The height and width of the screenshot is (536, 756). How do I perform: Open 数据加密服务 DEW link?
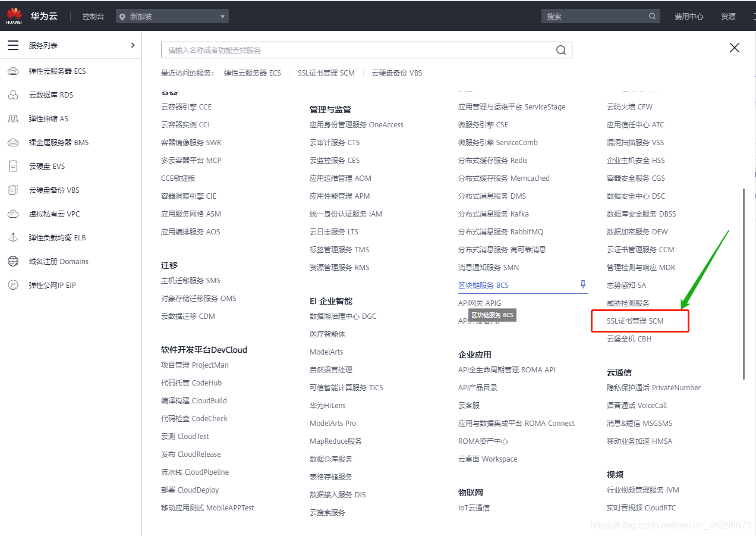(x=637, y=232)
